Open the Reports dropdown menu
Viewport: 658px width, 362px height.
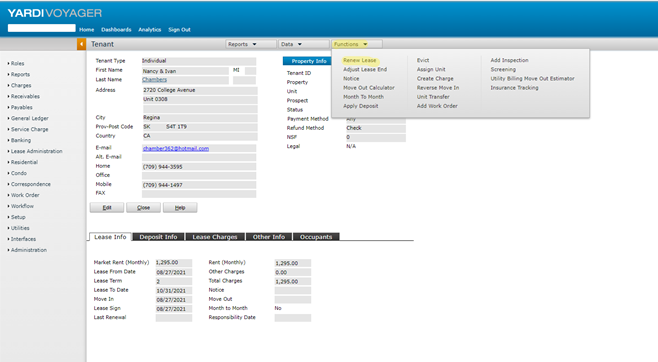pyautogui.click(x=251, y=44)
